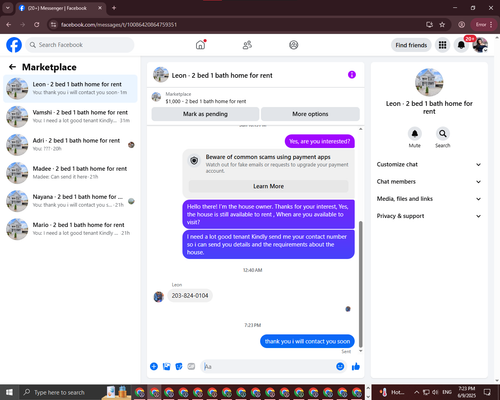The height and width of the screenshot is (400, 500).
Task: Open Nayana conversation in list
Action: pos(70,201)
